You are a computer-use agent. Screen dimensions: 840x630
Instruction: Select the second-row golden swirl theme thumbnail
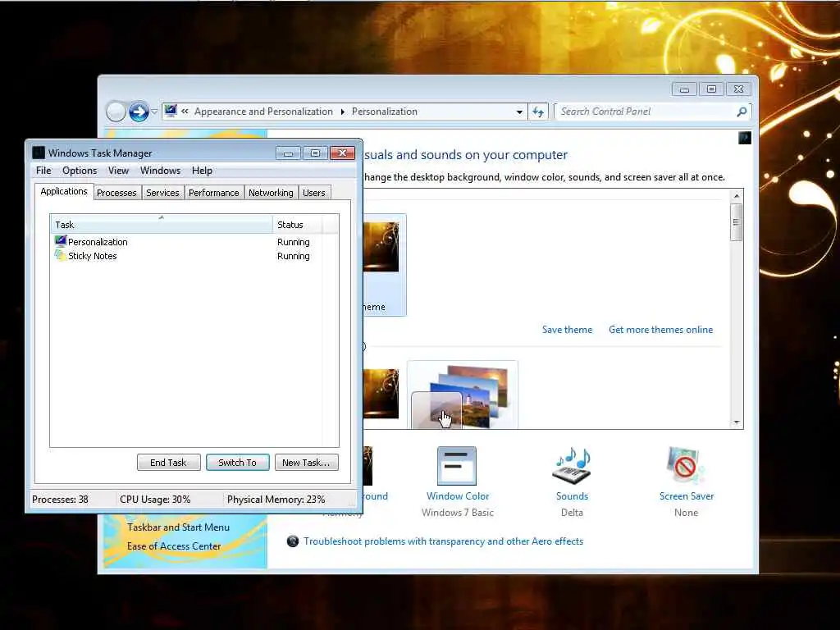[x=381, y=393]
